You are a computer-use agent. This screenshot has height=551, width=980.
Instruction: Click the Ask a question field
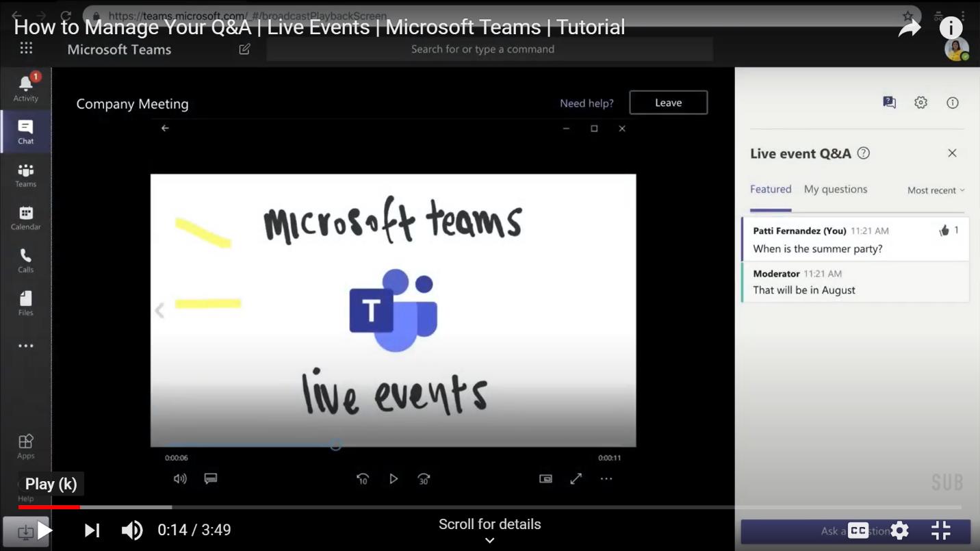coord(855,531)
